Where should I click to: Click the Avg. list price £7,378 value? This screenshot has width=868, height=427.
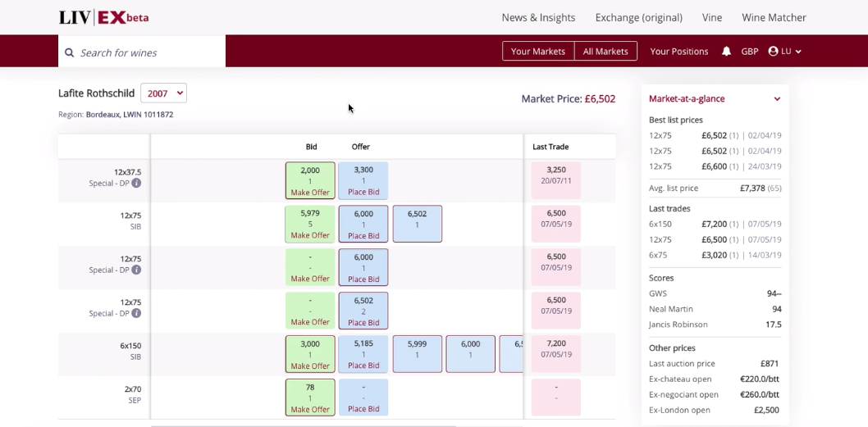752,188
